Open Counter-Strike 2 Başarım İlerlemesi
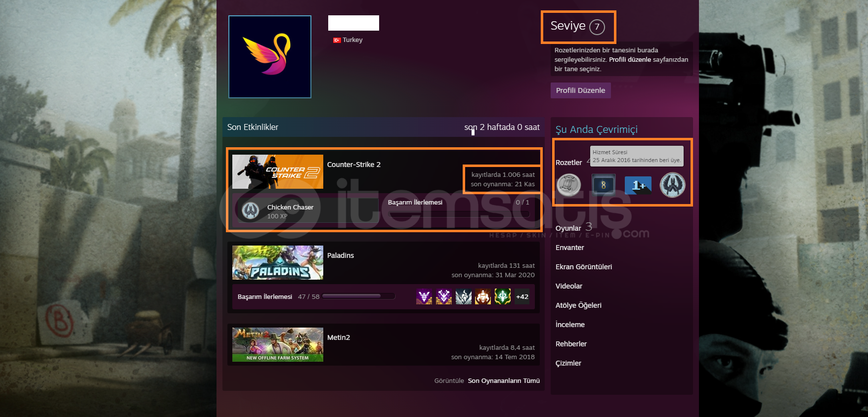This screenshot has width=868, height=417. tap(415, 203)
